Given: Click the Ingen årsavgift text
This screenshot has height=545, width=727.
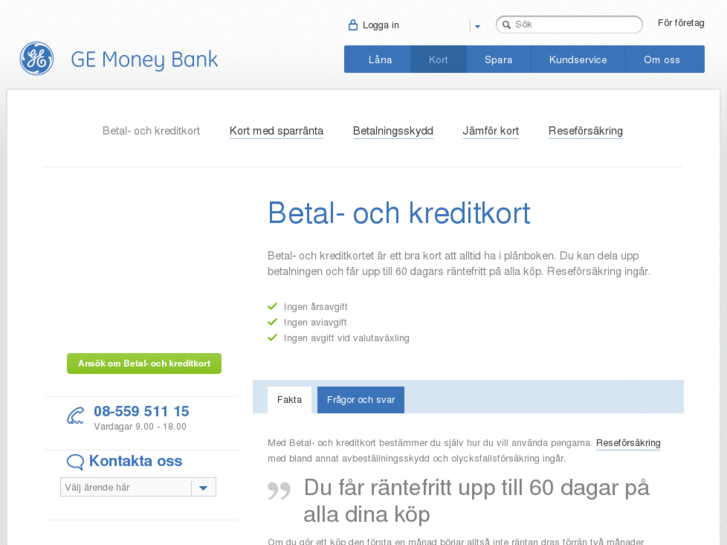Looking at the screenshot, I should tap(315, 307).
